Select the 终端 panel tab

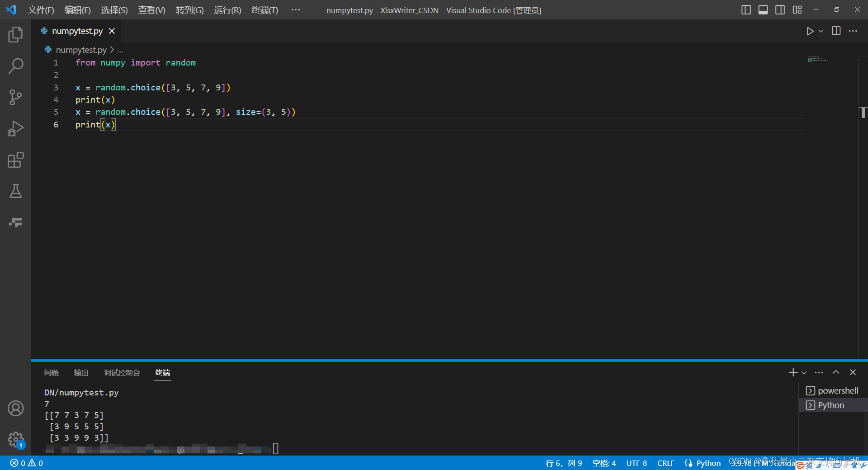(x=163, y=373)
